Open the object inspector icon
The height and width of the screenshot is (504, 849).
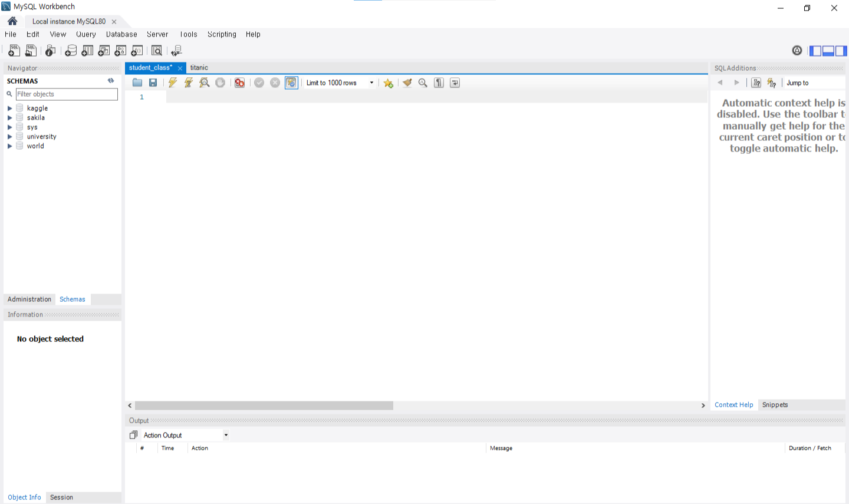pos(51,51)
